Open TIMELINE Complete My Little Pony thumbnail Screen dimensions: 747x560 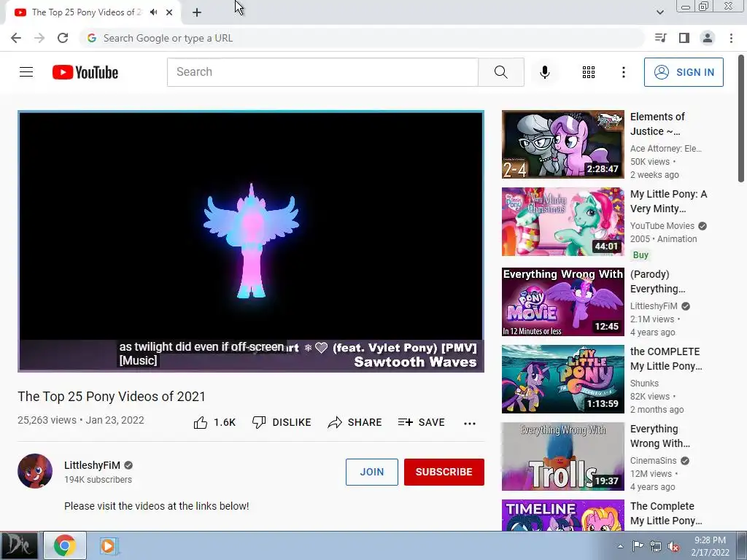562,516
